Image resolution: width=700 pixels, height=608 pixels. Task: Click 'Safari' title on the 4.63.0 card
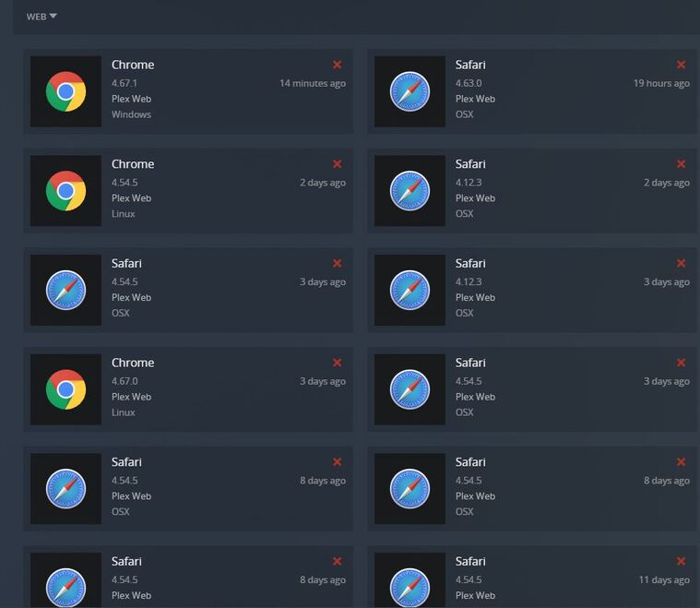470,65
